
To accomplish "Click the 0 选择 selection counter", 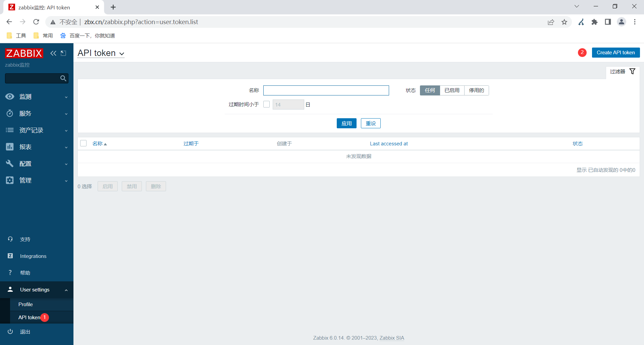I will pos(85,187).
